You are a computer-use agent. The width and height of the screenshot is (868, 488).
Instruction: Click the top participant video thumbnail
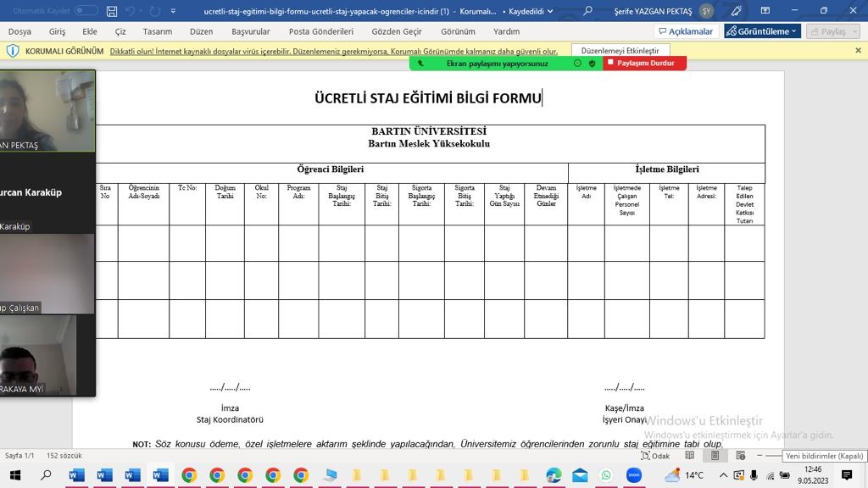pos(47,111)
